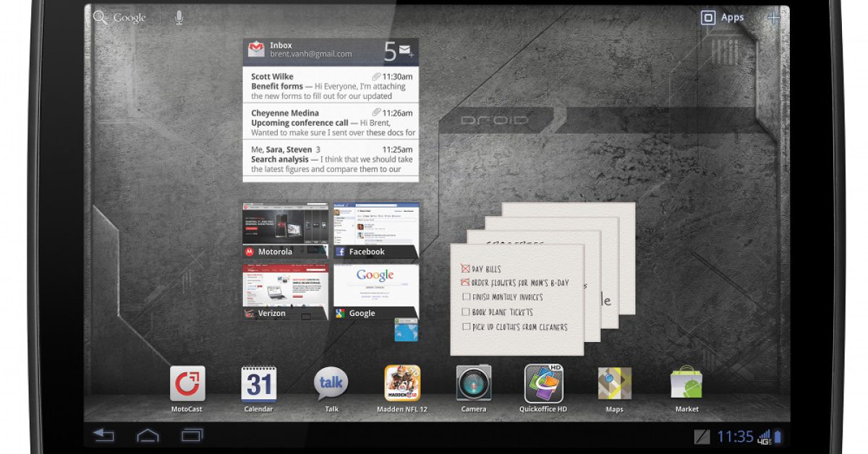Open the Maps app

[614, 383]
